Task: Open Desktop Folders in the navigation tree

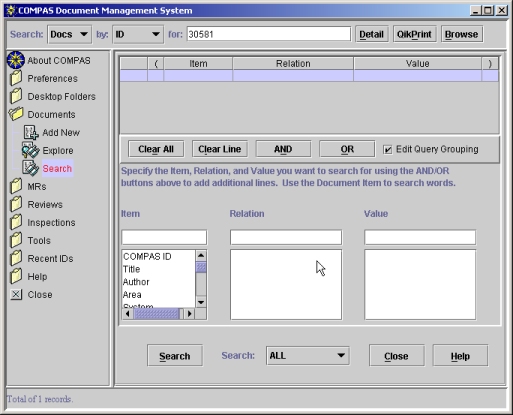Action: tap(61, 97)
